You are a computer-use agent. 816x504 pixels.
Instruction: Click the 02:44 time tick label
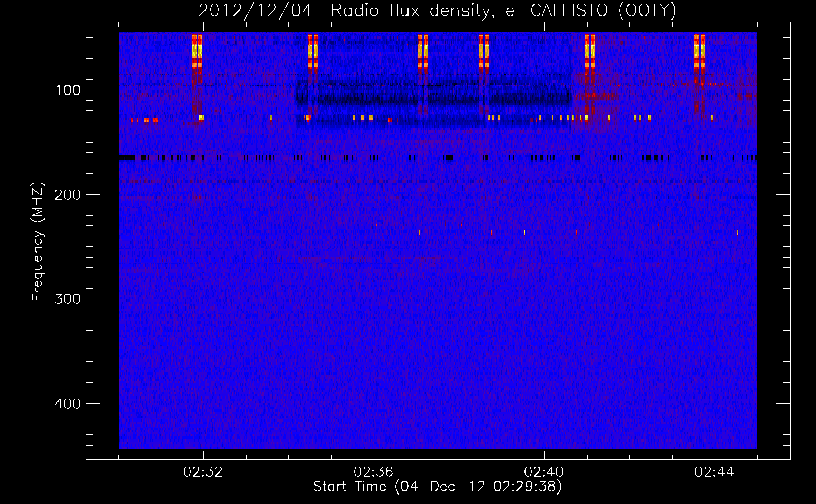coord(715,472)
